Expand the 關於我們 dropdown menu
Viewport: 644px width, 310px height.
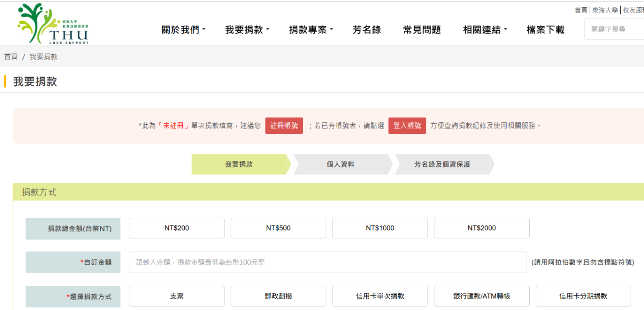point(183,30)
